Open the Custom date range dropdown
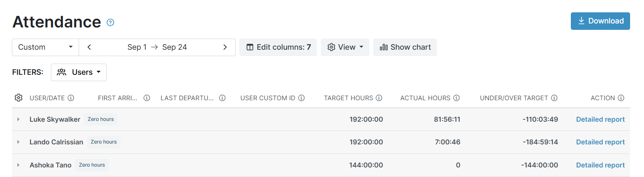 (45, 47)
